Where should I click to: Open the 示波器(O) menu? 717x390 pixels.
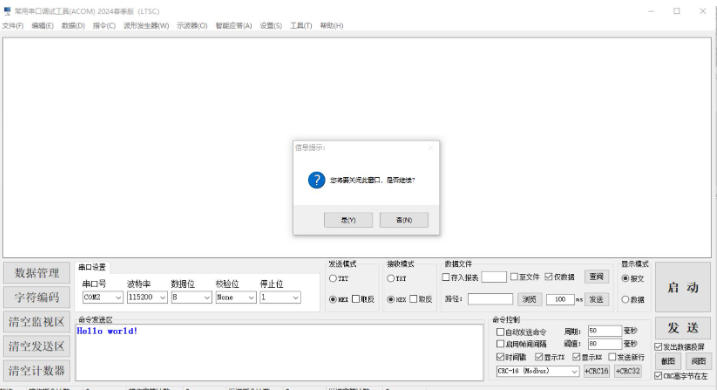point(192,26)
